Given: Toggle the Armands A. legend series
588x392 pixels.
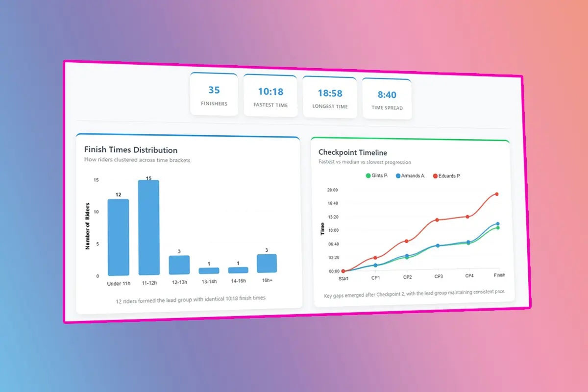Looking at the screenshot, I should tap(411, 175).
